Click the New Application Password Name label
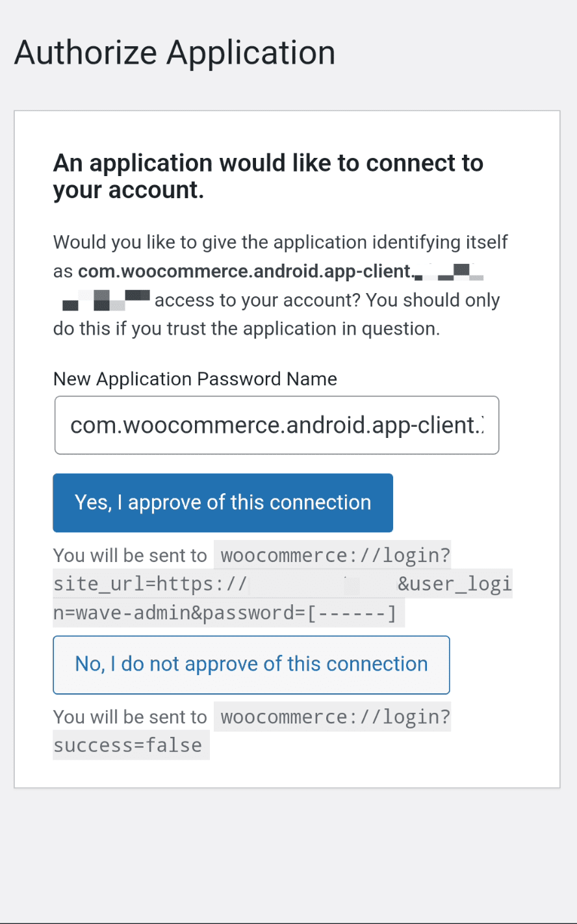 (194, 379)
